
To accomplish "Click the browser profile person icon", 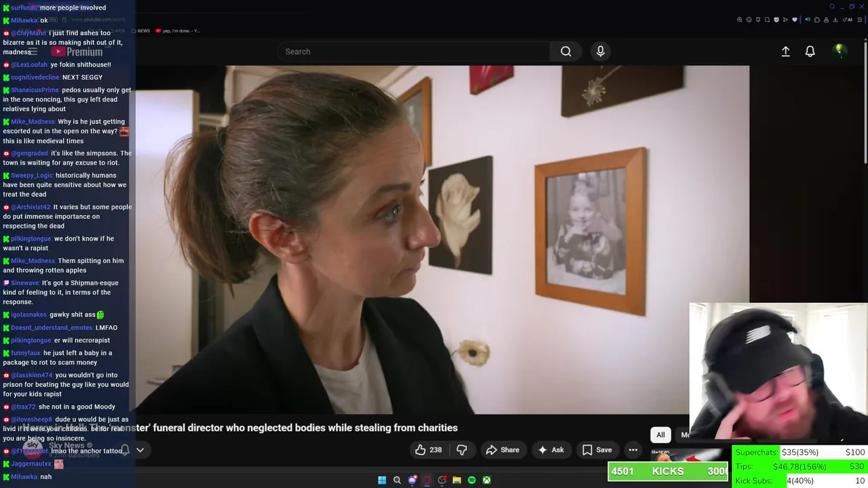I will (x=826, y=20).
